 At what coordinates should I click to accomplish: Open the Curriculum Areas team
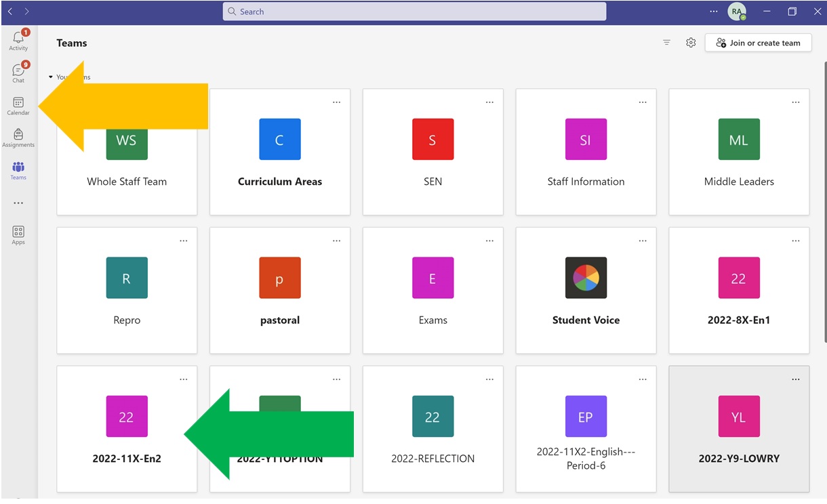coord(279,152)
